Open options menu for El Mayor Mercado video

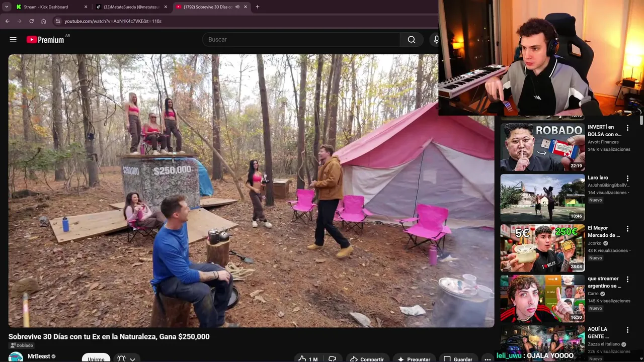(x=627, y=228)
